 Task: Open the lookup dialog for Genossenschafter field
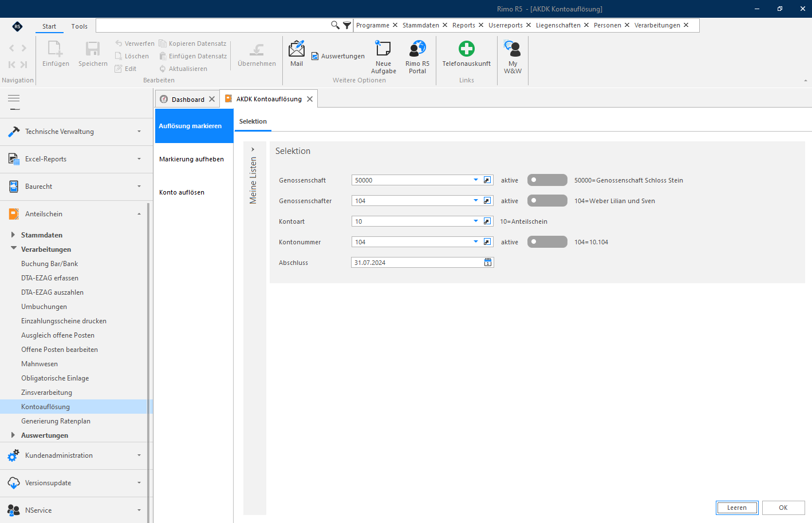(487, 201)
